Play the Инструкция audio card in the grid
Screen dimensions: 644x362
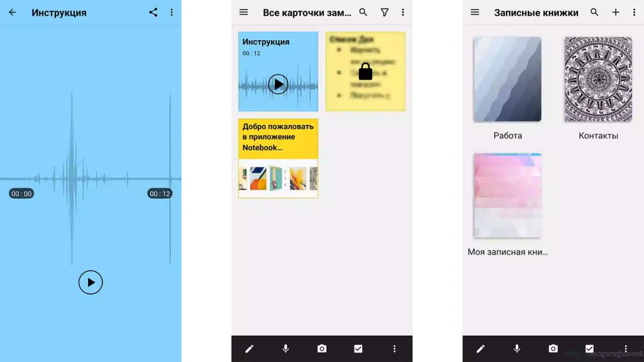point(278,84)
